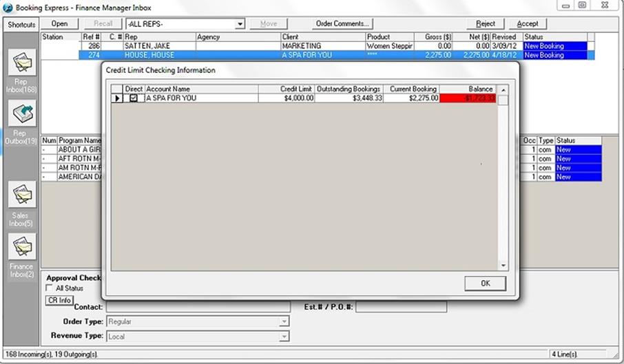Click the Accept button
This screenshot has height=364, width=624.
(528, 23)
